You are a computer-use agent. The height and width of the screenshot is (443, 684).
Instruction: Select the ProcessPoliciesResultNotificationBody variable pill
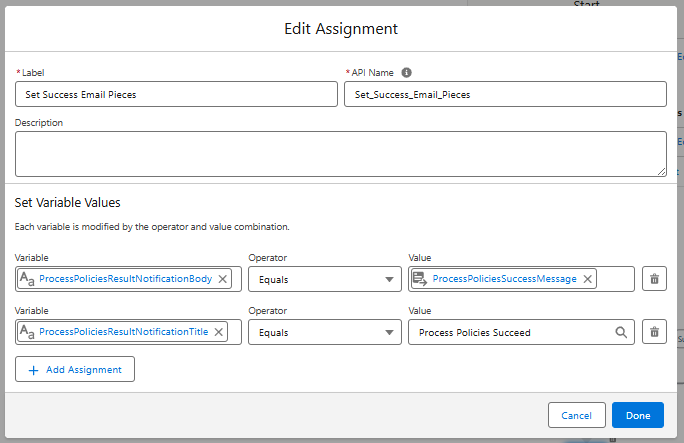(125, 279)
